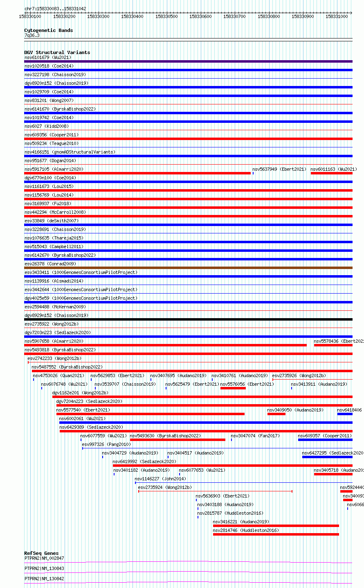The height and width of the screenshot is (588, 364).
Task: Click nsv3227198 (Chaisson2019) label
Action: point(55,75)
